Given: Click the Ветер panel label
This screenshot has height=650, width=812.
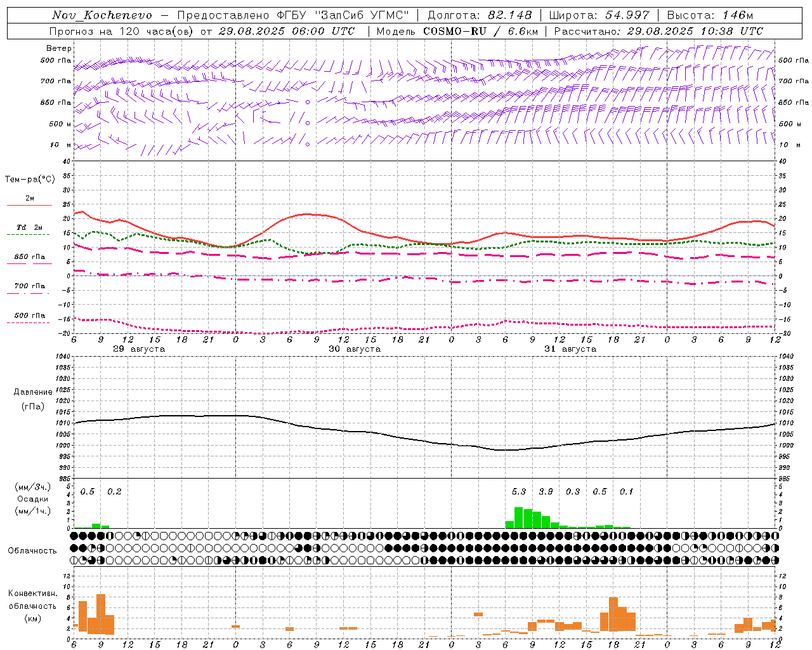Looking at the screenshot, I should 58,48.
